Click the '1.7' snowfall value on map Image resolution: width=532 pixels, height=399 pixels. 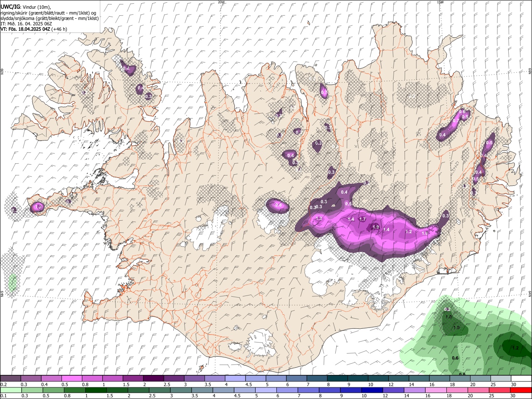(362, 219)
